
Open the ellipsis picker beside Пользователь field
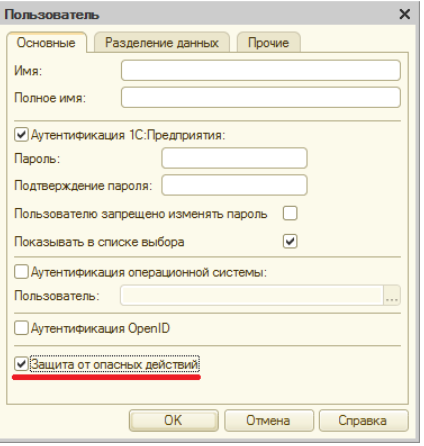coord(392,295)
